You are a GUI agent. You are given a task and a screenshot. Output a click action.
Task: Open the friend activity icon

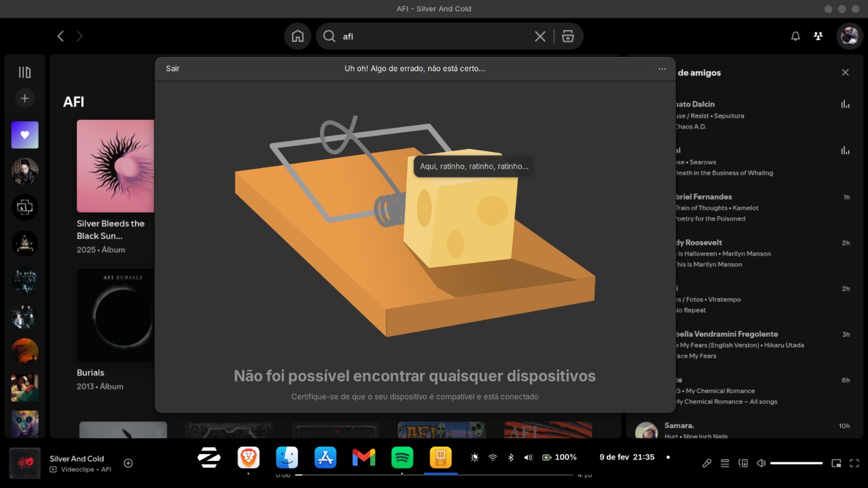click(x=818, y=36)
